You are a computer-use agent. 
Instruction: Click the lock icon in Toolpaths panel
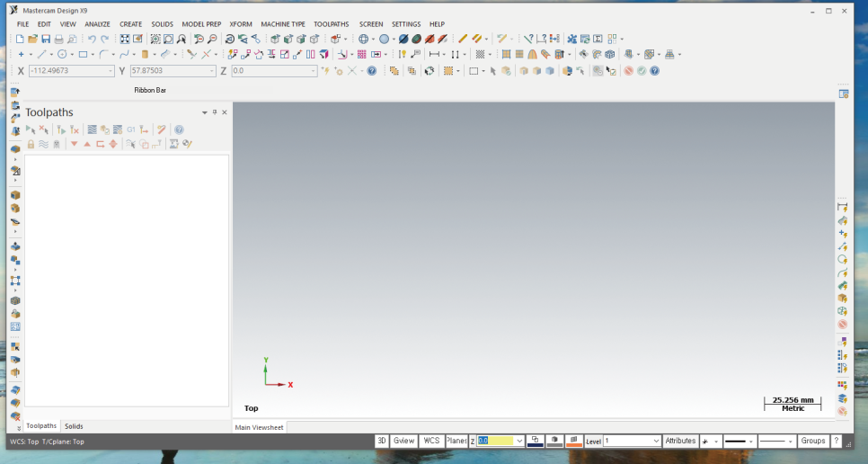pyautogui.click(x=31, y=144)
